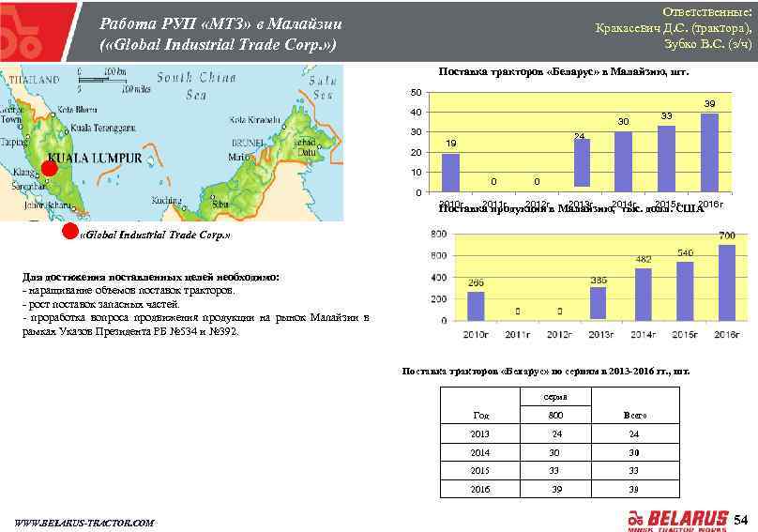Image resolution: width=758 pixels, height=532 pixels.
Task: Click the 2015 bar labeled 540 in the lower chart
Action: tap(685, 291)
